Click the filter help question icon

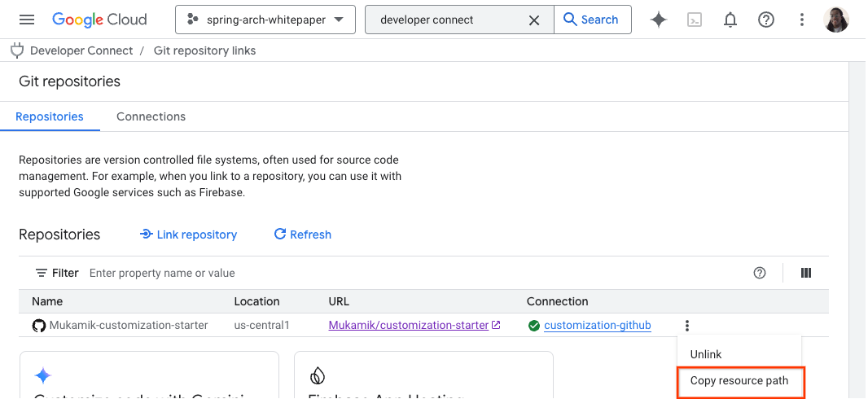760,274
